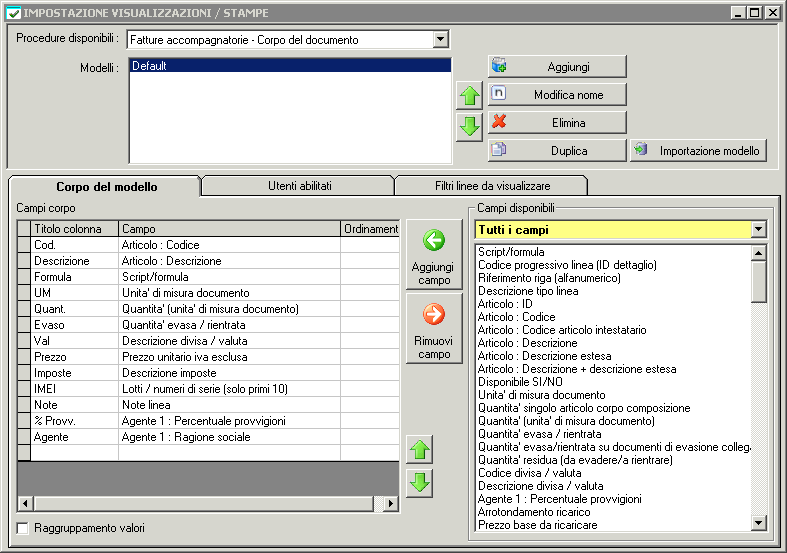787x553 pixels.
Task: Click Lotti / numeri di serie cell
Action: [229, 389]
